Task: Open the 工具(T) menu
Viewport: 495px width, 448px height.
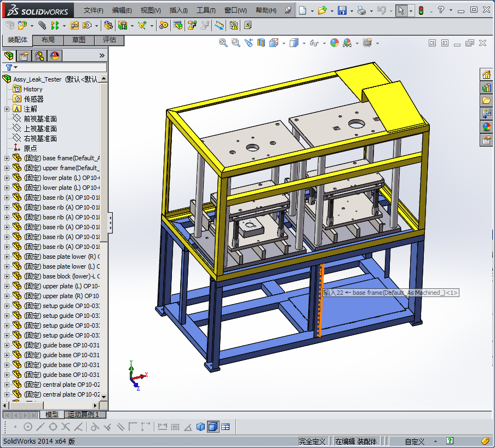Action: pyautogui.click(x=206, y=10)
